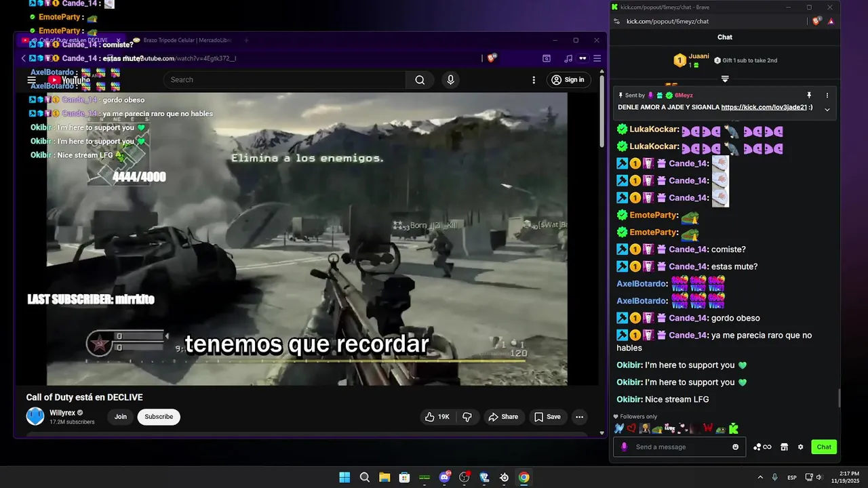Screen dimensions: 868x488
Task: Open Windows taskbar search
Action: (x=365, y=477)
